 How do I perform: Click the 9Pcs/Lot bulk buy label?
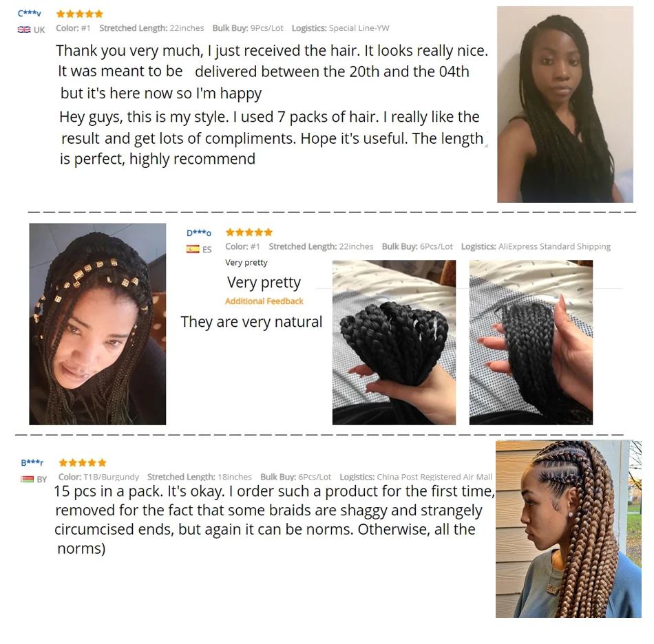266,28
